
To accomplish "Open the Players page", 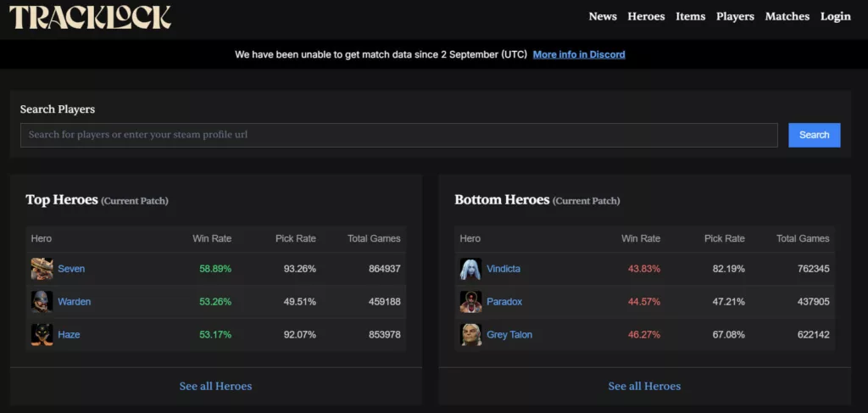I will (735, 17).
